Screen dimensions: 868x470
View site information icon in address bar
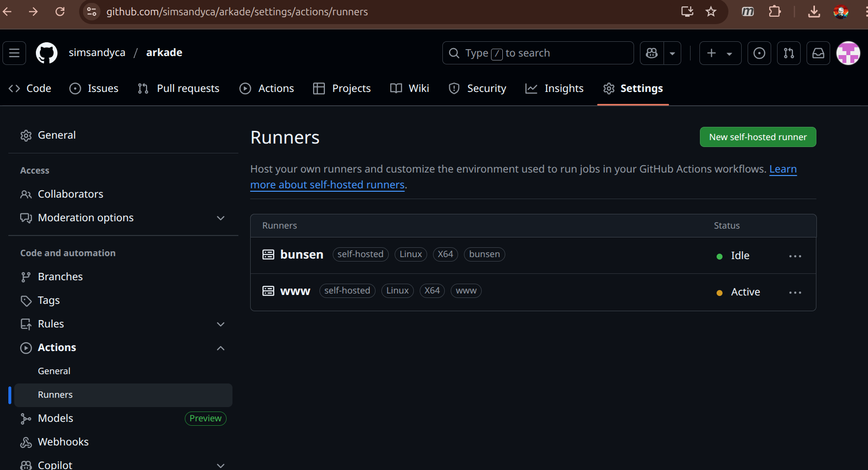coord(91,11)
